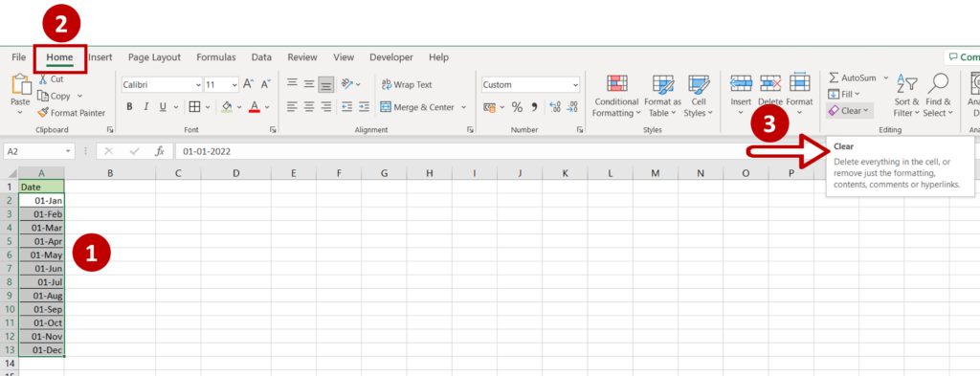Image resolution: width=980 pixels, height=376 pixels.
Task: Click the Clear button in Editing
Action: click(849, 111)
